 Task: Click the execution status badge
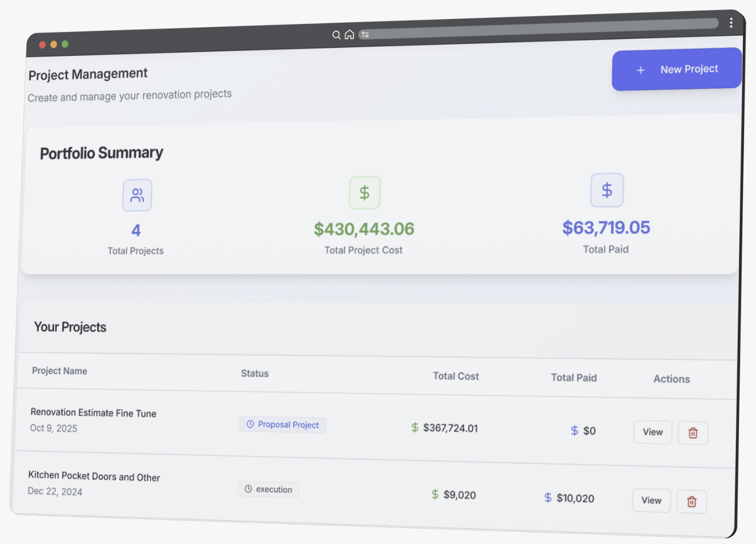268,489
